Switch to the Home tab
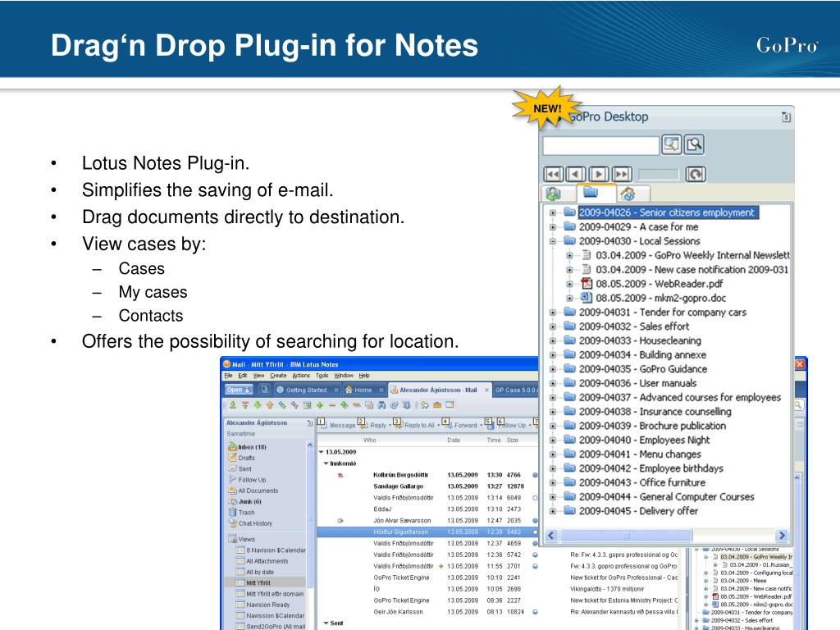This screenshot has height=630, width=840. (363, 390)
